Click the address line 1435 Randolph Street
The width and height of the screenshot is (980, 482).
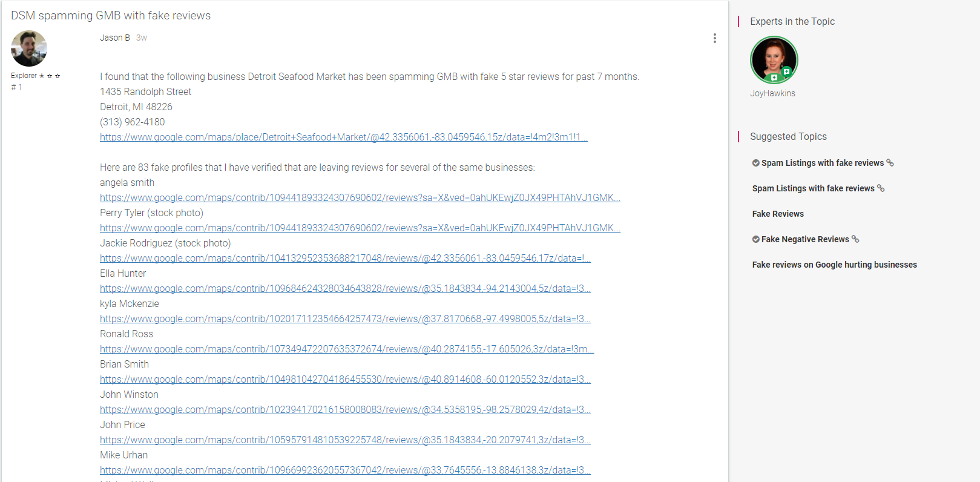pos(146,92)
